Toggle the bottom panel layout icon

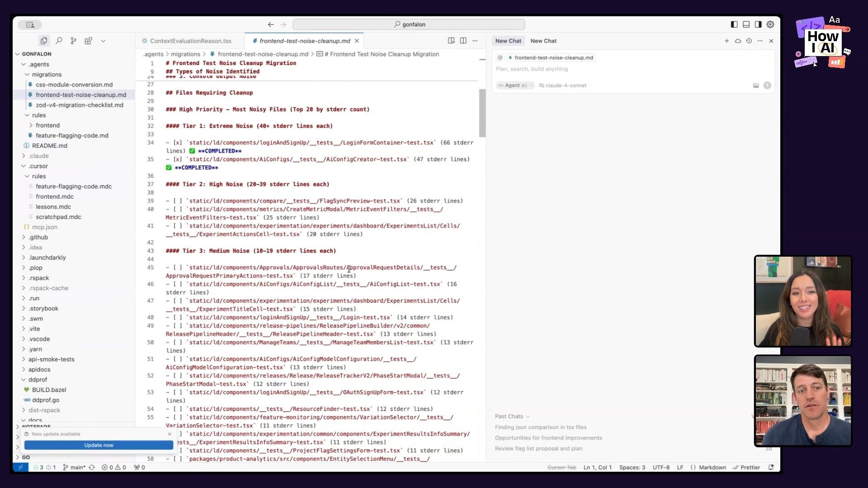click(746, 24)
